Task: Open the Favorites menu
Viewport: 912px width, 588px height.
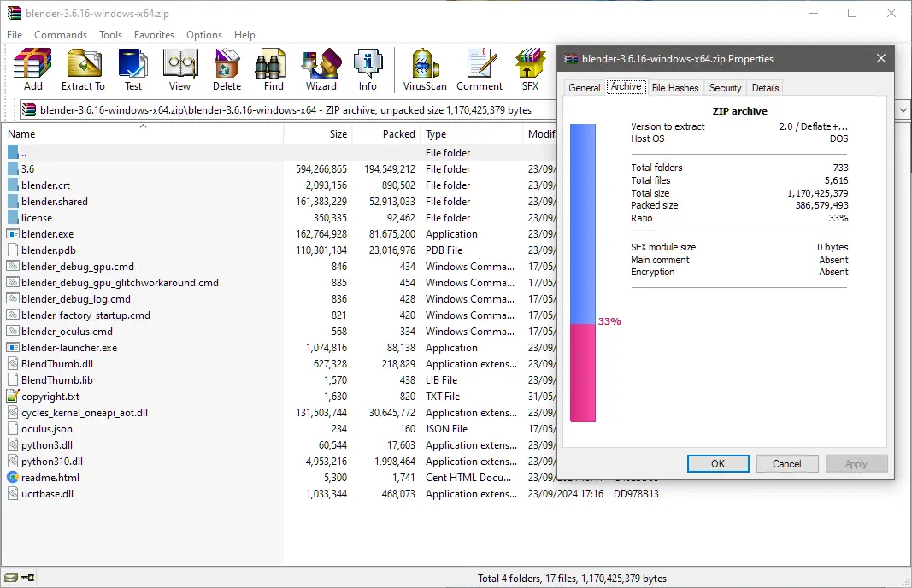Action: 154,35
